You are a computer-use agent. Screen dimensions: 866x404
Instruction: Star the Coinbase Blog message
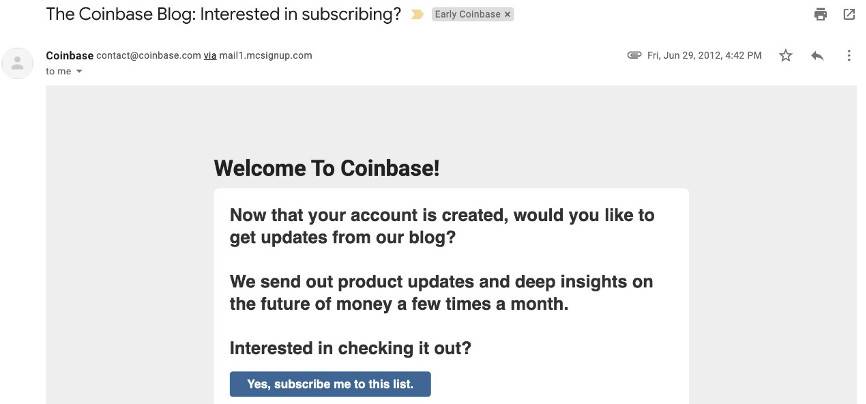point(786,56)
